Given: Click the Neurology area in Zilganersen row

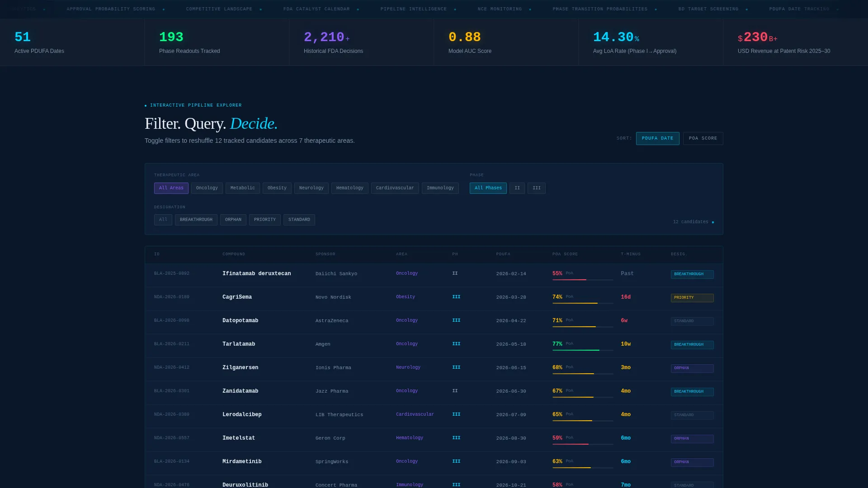Looking at the screenshot, I should click(x=408, y=367).
